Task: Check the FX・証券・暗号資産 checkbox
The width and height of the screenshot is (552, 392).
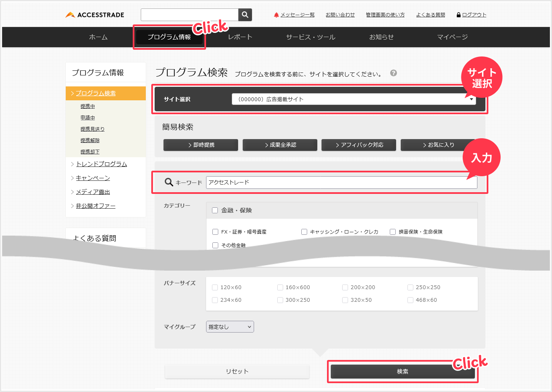Action: (215, 232)
